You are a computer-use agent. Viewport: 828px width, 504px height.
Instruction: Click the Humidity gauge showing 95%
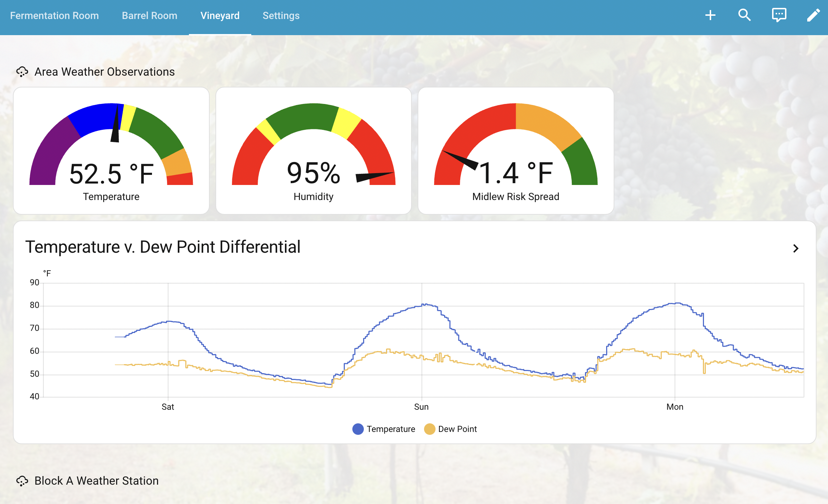(313, 151)
